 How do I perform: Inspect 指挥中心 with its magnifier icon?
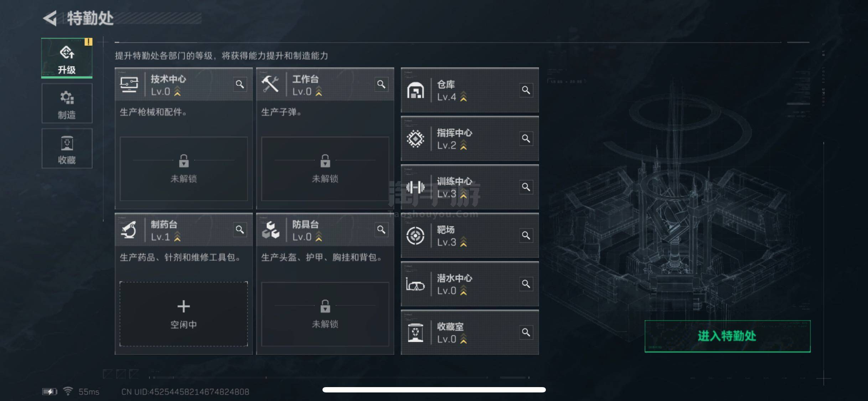(526, 138)
